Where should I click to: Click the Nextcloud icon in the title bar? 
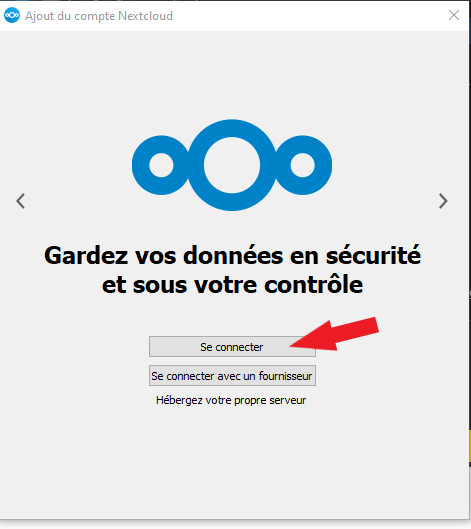click(12, 16)
